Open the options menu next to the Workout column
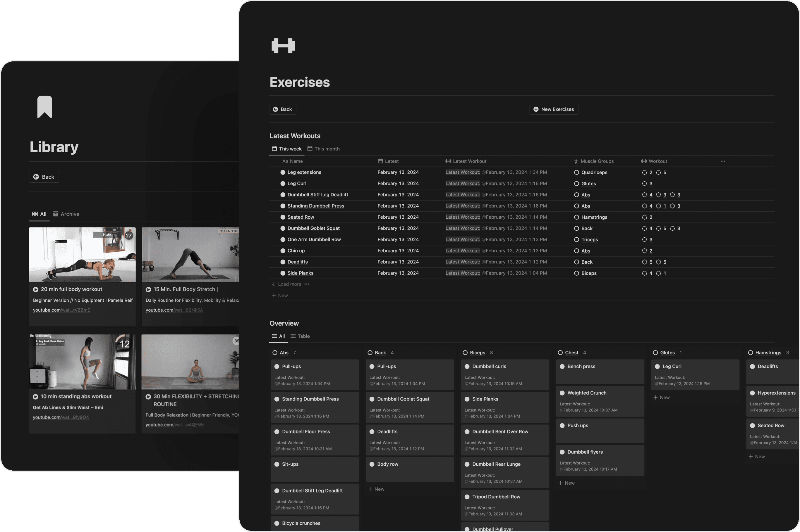Screen dimensions: 800x532 722,161
